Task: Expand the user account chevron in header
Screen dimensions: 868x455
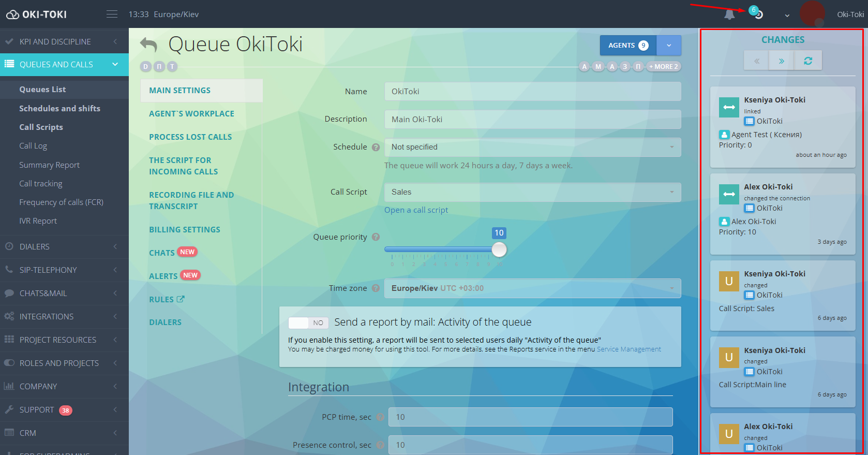Action: tap(787, 16)
